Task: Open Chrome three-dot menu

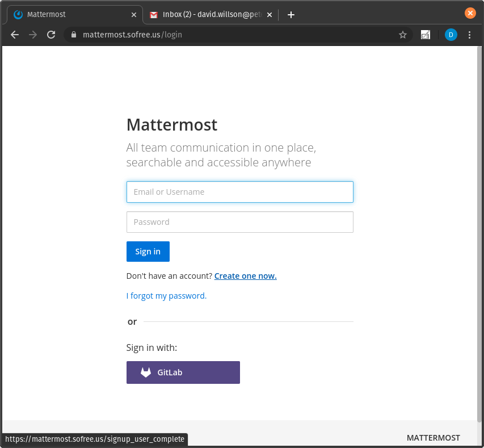Action: coord(469,35)
